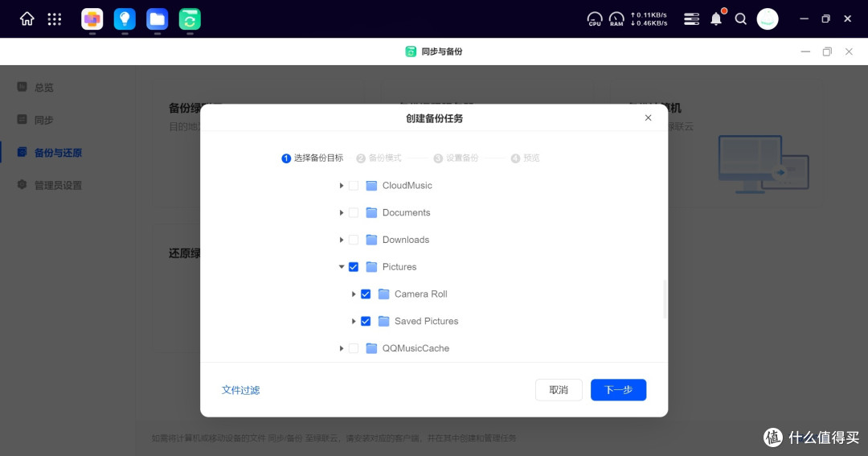The image size is (868, 456).
Task: Open the task list icon in top bar
Action: (691, 19)
